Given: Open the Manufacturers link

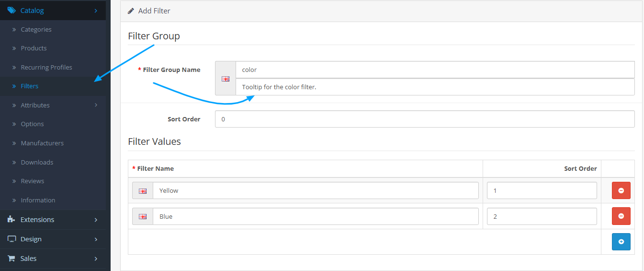Looking at the screenshot, I should [42, 143].
